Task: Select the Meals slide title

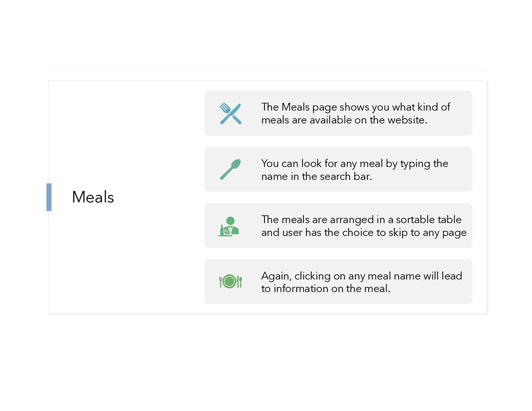Action: [93, 197]
